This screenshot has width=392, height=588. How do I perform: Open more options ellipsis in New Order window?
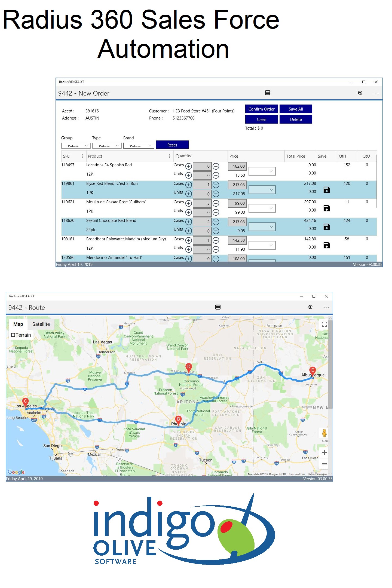pos(376,93)
